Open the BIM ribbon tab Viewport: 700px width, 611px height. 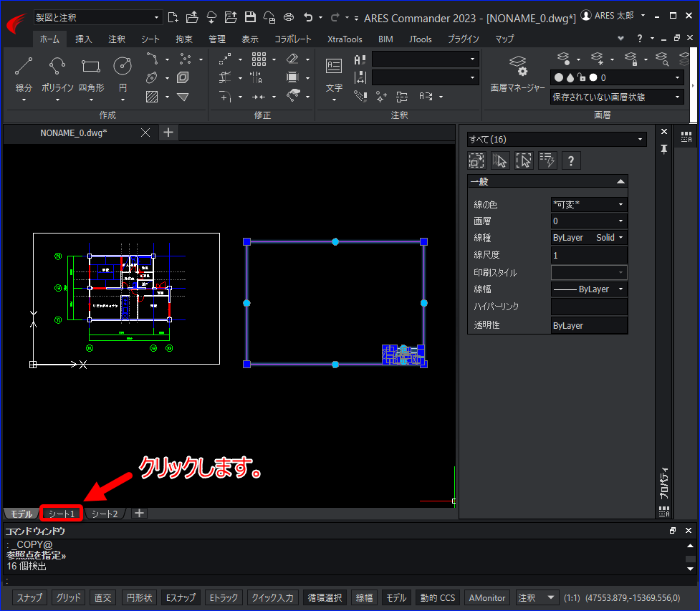(x=385, y=39)
